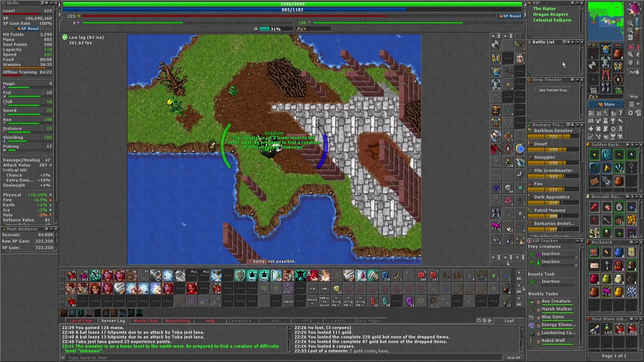644x362 pixels.
Task: Click the blue mana bar
Action: (x=292, y=10)
